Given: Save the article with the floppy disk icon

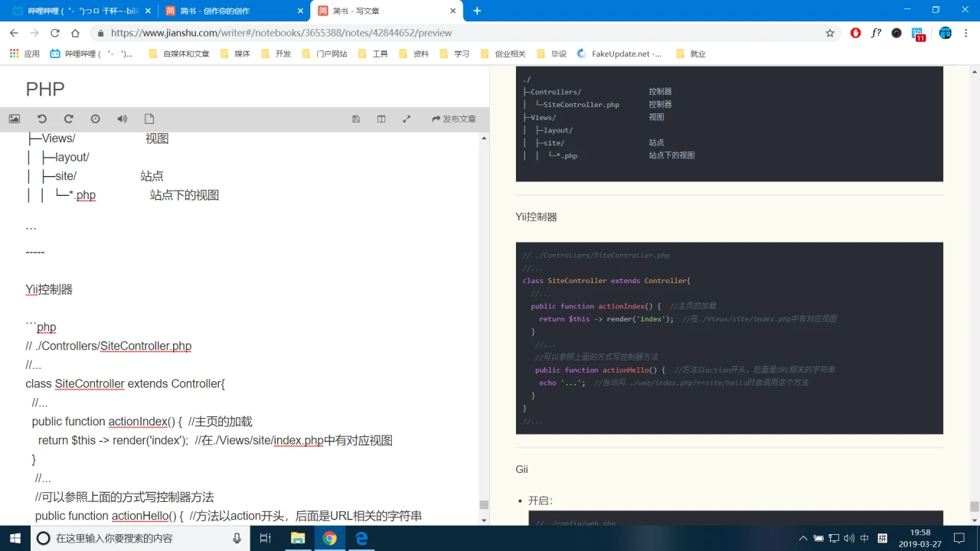Looking at the screenshot, I should (356, 119).
